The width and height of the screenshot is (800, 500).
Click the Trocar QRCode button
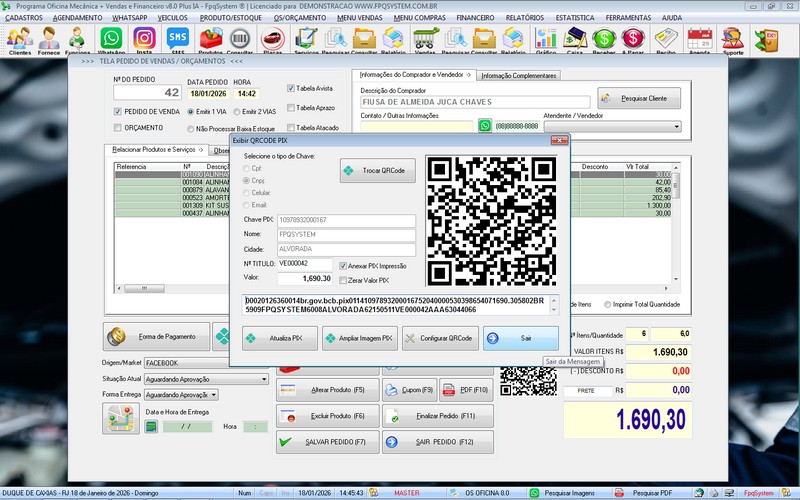click(x=377, y=171)
